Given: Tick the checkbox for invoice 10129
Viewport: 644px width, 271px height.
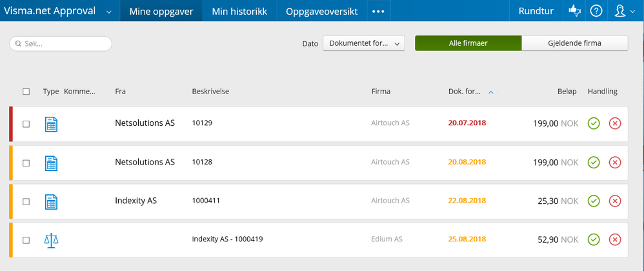Looking at the screenshot, I should pos(26,124).
